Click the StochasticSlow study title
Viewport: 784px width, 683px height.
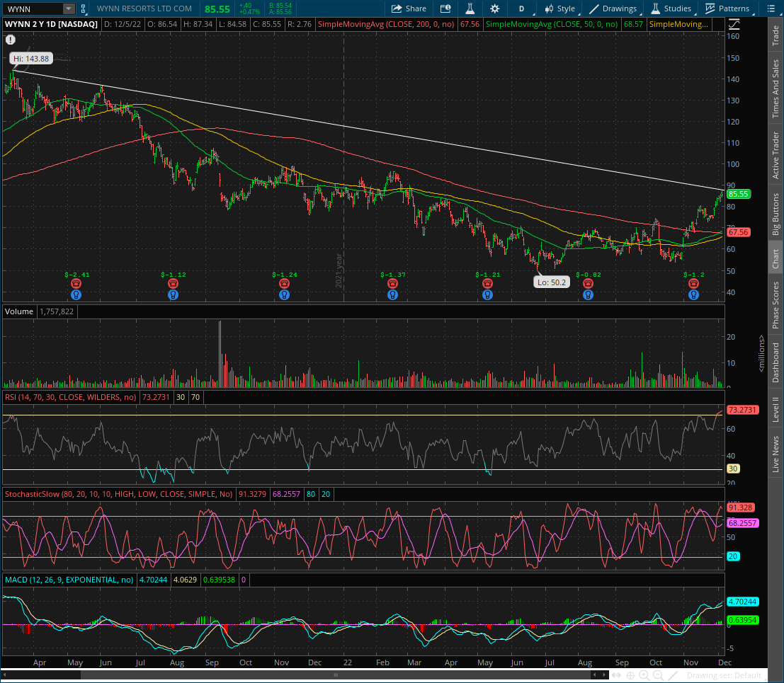click(118, 494)
